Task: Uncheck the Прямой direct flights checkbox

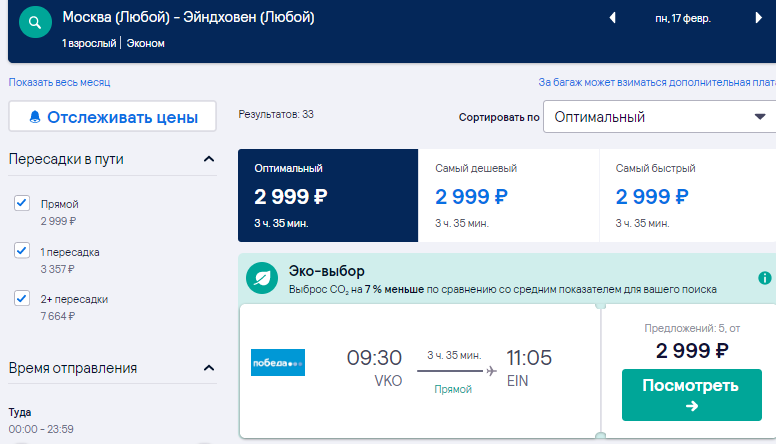Action: (22, 203)
